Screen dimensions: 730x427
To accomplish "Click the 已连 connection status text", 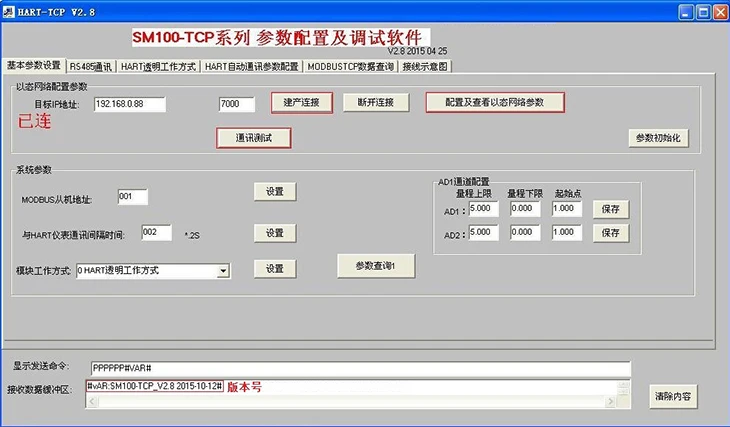I will tap(34, 122).
